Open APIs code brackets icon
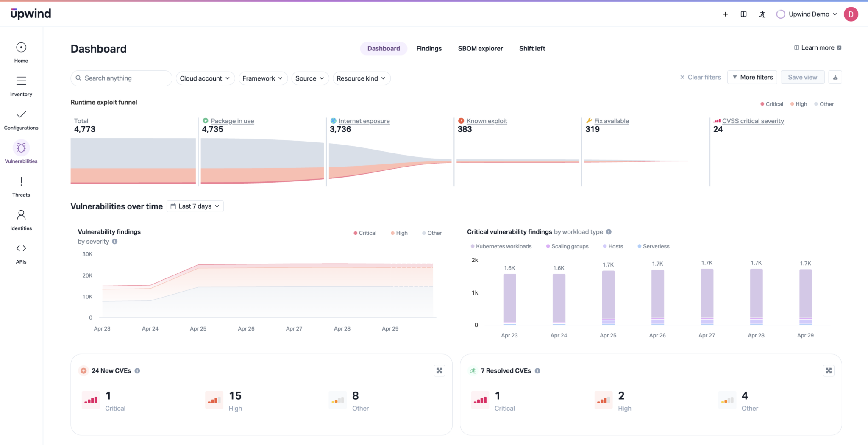 (21, 248)
